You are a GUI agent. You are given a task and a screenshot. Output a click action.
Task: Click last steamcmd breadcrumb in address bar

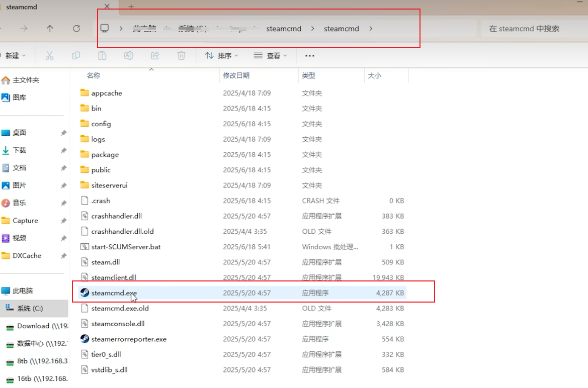pyautogui.click(x=341, y=29)
